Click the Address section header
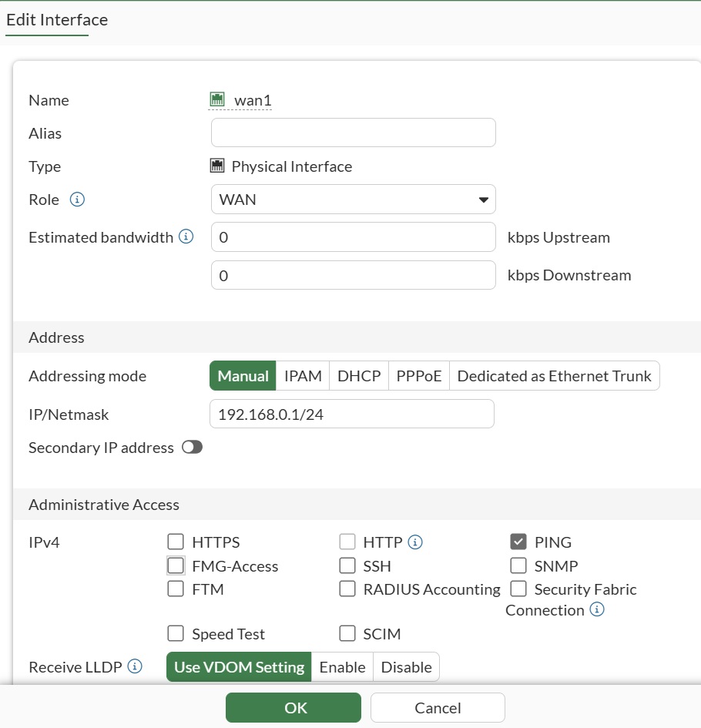The image size is (701, 728). point(57,337)
